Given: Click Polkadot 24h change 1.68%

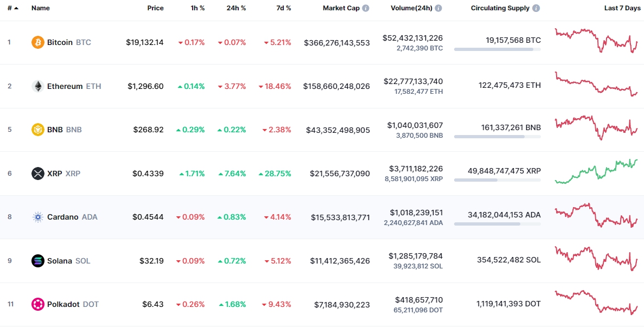Looking at the screenshot, I should [232, 304].
